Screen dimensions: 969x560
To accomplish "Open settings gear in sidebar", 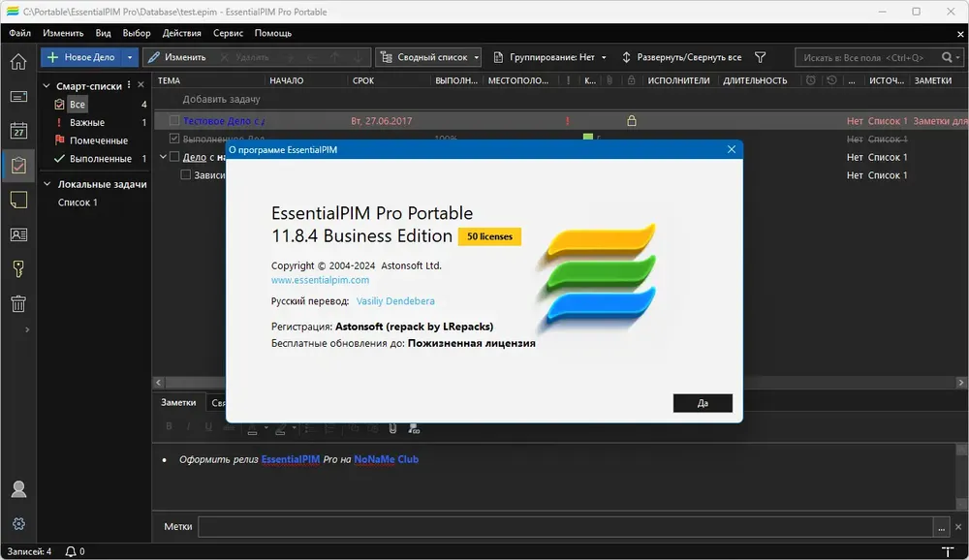I will 18,523.
